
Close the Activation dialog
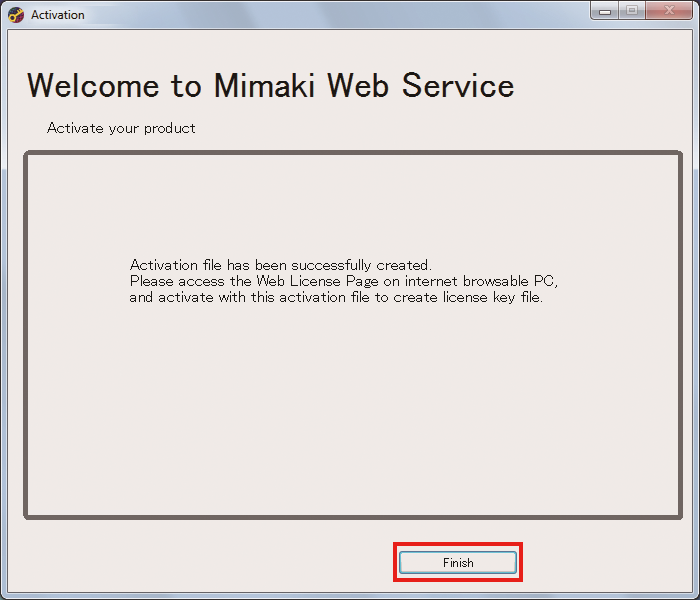tap(667, 11)
